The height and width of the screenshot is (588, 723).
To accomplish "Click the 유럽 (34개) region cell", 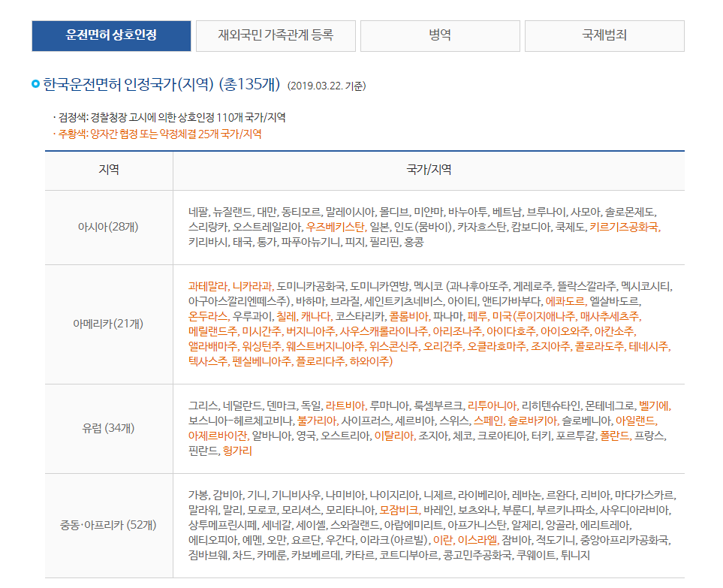I will pos(108,429).
